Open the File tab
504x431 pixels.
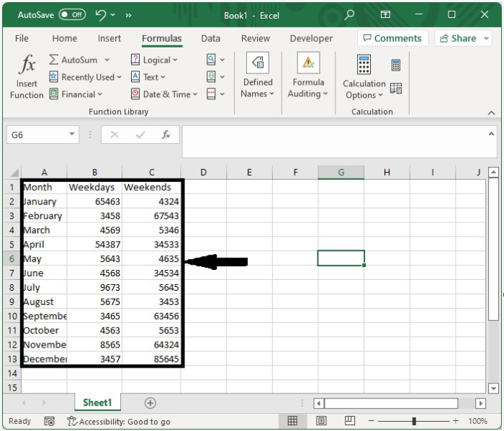[22, 39]
